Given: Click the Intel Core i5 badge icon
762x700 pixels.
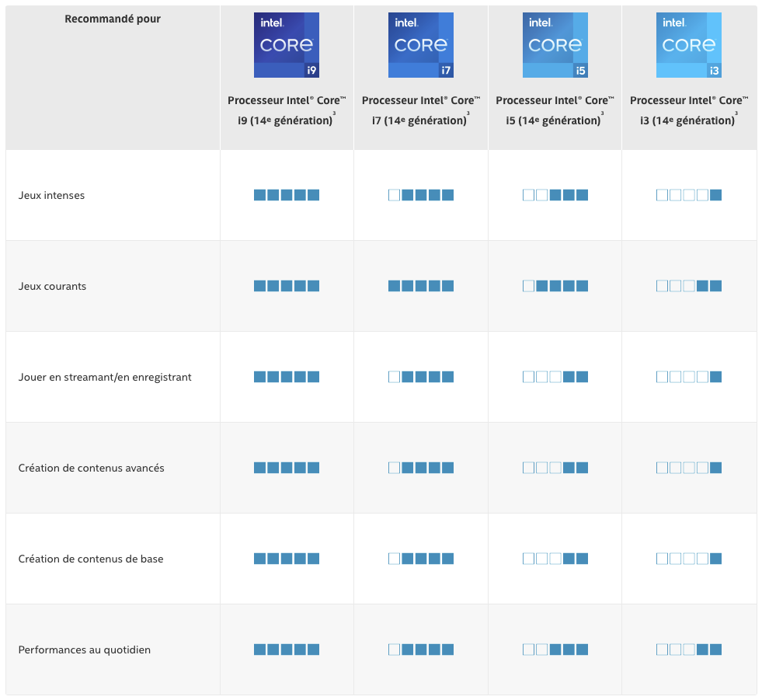Looking at the screenshot, I should pyautogui.click(x=555, y=45).
